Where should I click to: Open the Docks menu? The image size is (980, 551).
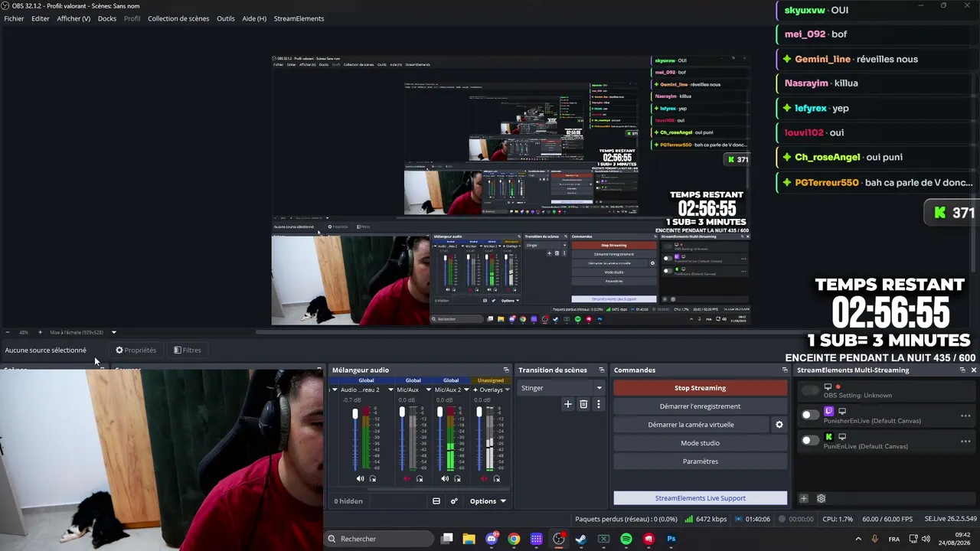107,18
